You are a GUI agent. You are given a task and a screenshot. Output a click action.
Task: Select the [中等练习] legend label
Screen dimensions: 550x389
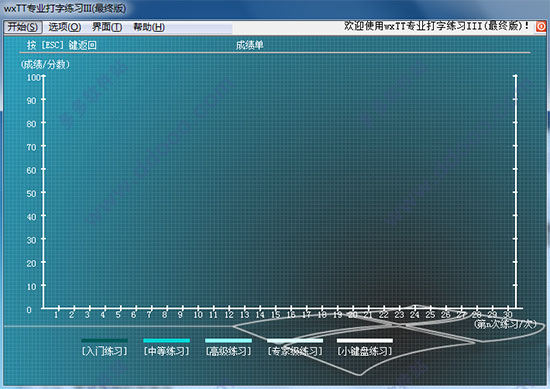167,351
